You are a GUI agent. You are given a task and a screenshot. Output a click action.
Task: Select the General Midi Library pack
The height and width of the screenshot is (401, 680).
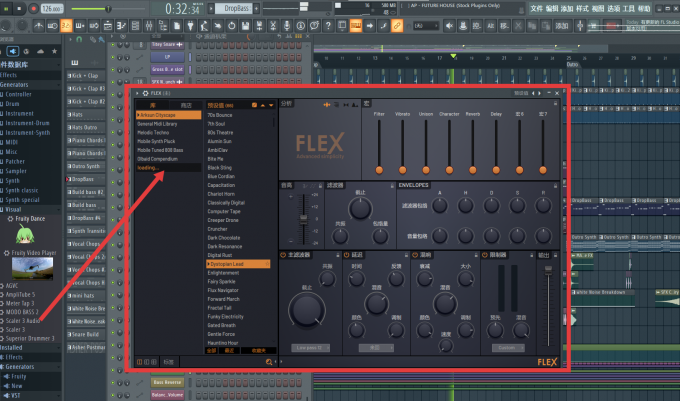pos(157,124)
